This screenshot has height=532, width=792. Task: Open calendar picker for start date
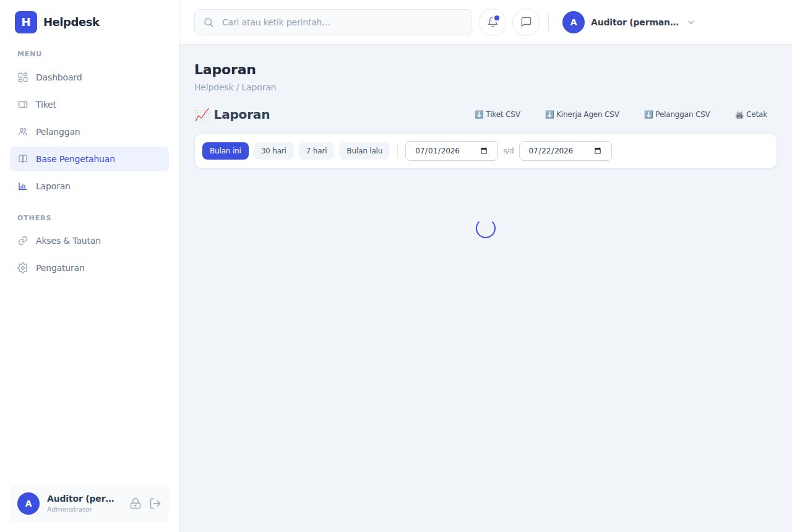point(484,151)
